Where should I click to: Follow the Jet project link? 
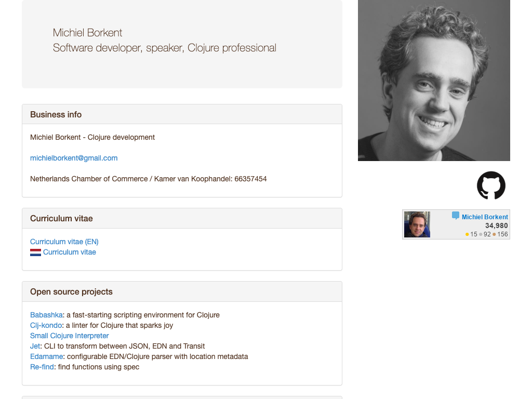pyautogui.click(x=35, y=346)
